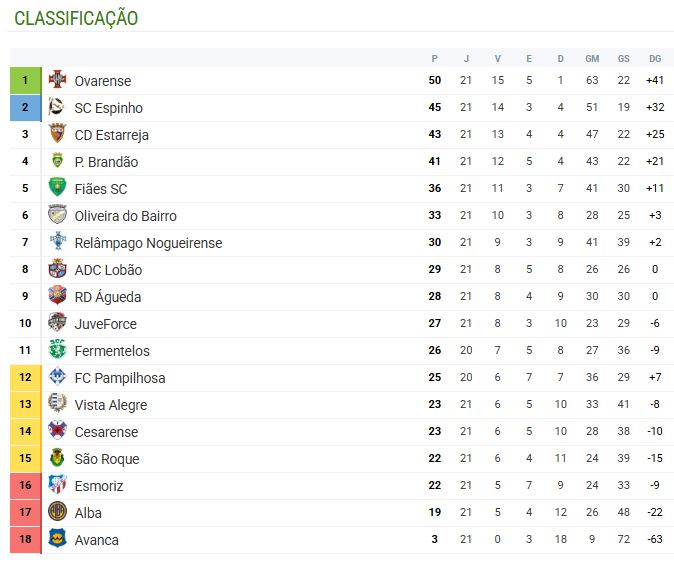Open the JuveForce team link
Viewport: 674px width, 563px height.
(105, 324)
